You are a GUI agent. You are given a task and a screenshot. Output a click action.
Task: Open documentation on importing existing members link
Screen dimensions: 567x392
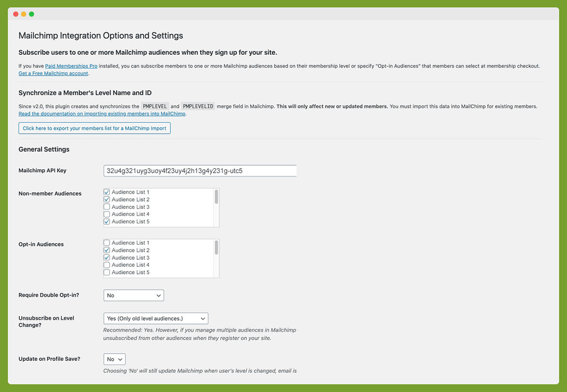click(x=102, y=114)
